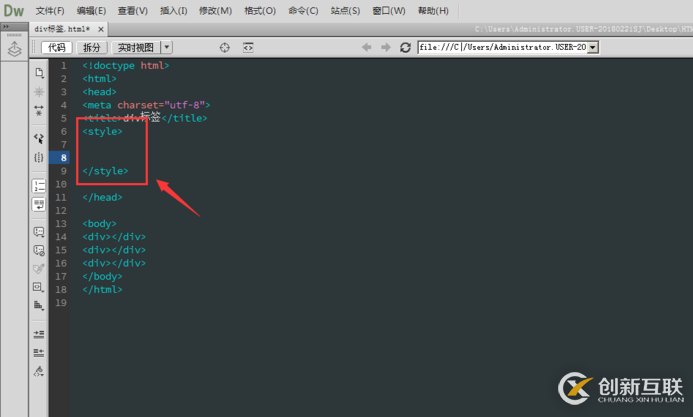Open the 实时视图 dropdown arrow
This screenshot has width=693, height=417.
(167, 47)
